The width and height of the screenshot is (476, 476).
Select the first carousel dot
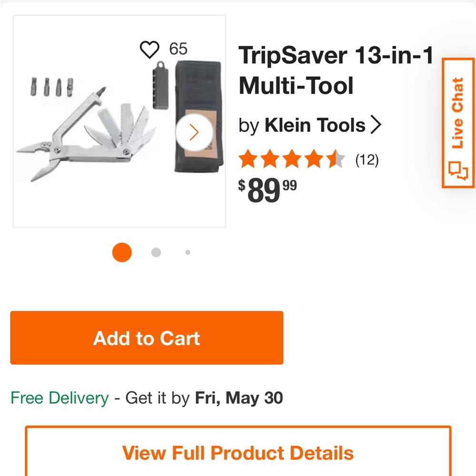coord(122,252)
